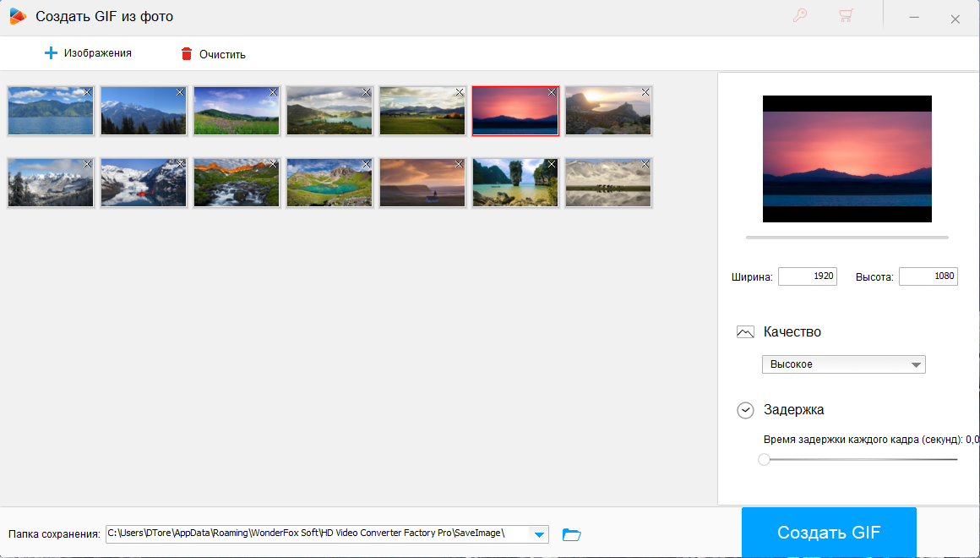The height and width of the screenshot is (558, 980).
Task: Select the waterfall with orange rocks thumbnail
Action: tap(234, 183)
